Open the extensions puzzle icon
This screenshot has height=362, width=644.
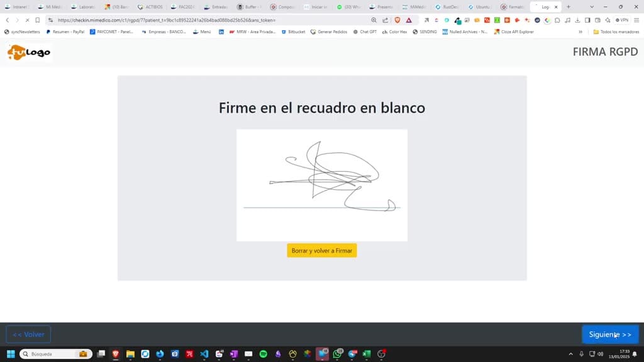(x=557, y=20)
